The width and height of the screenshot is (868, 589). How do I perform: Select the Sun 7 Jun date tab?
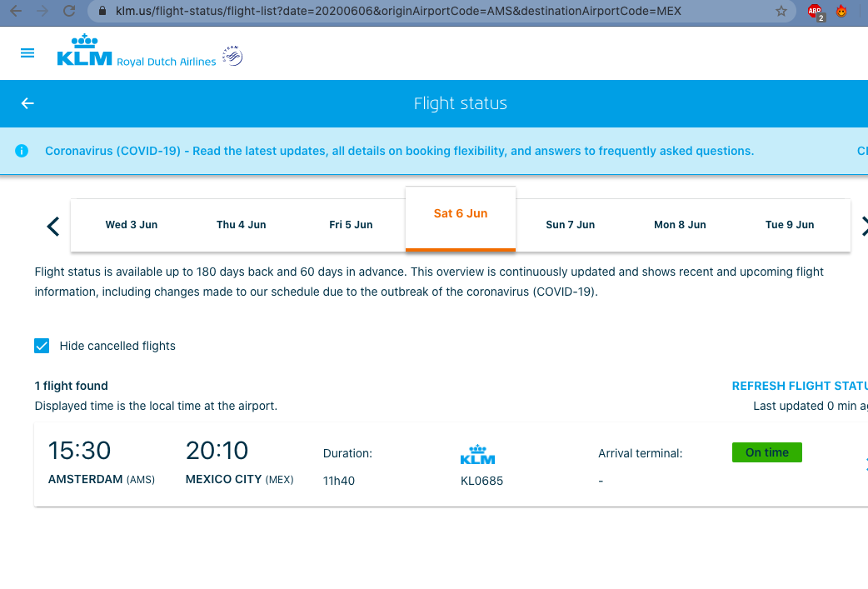(570, 225)
